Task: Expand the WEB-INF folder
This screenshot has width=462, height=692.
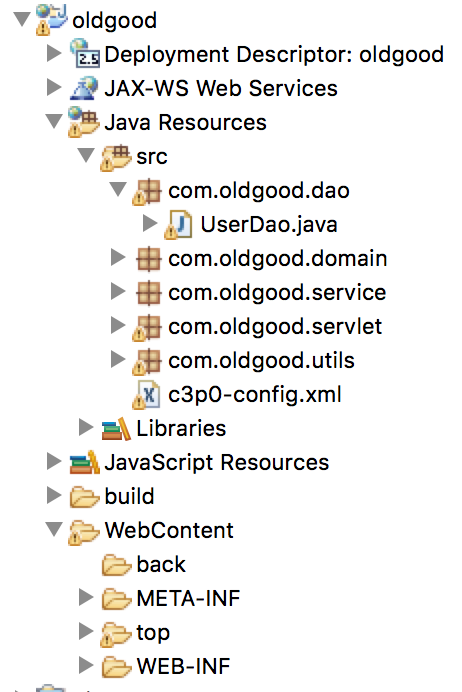Action: click(x=86, y=665)
